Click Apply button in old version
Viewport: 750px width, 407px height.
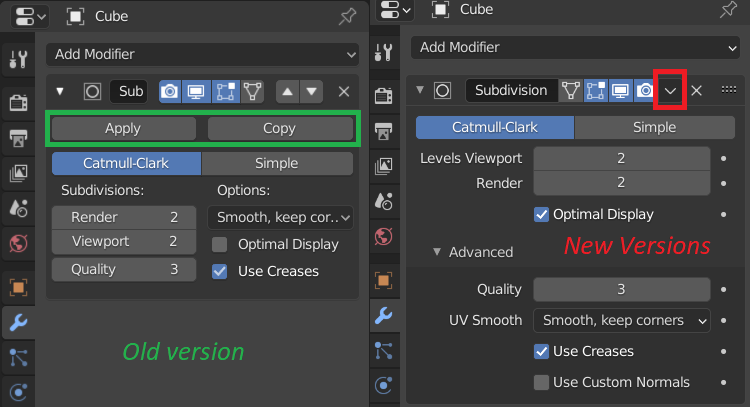pos(123,129)
